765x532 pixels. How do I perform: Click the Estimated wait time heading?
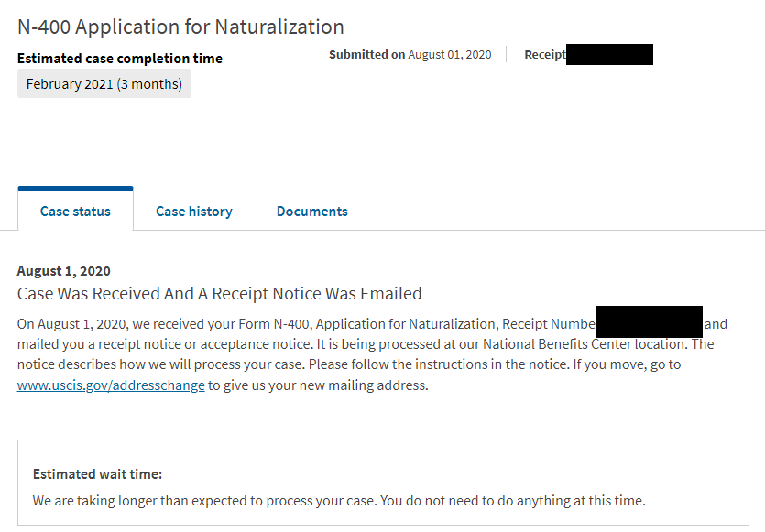(98, 474)
